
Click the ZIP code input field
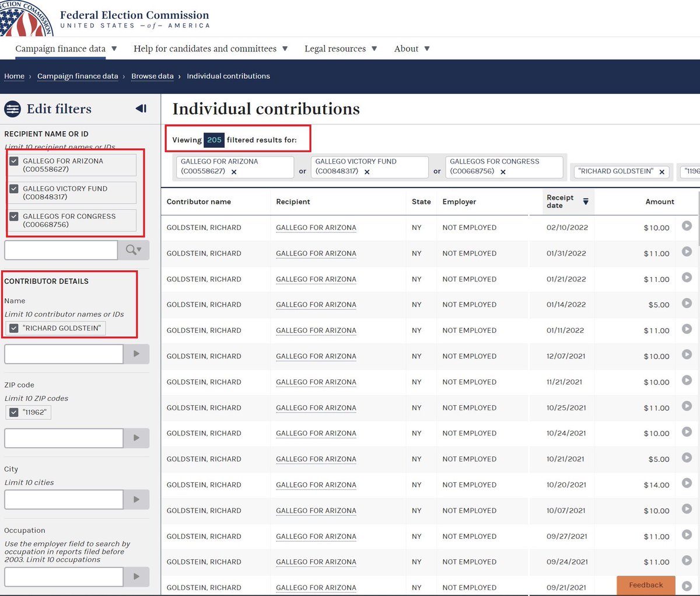pos(64,438)
